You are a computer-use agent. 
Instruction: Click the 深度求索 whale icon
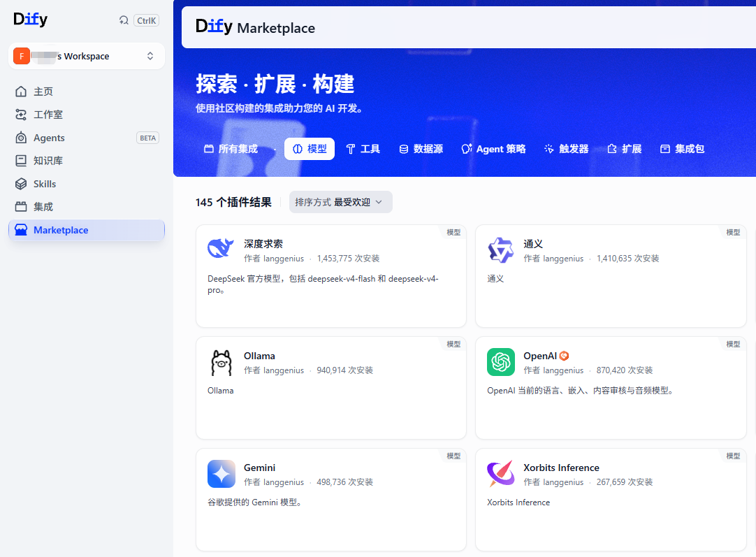coord(221,249)
